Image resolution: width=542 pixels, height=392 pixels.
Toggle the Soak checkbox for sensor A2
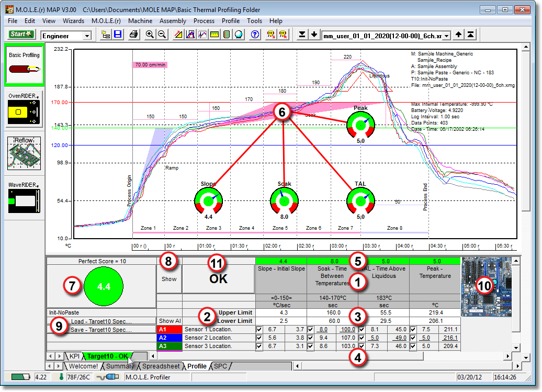[x=310, y=338]
